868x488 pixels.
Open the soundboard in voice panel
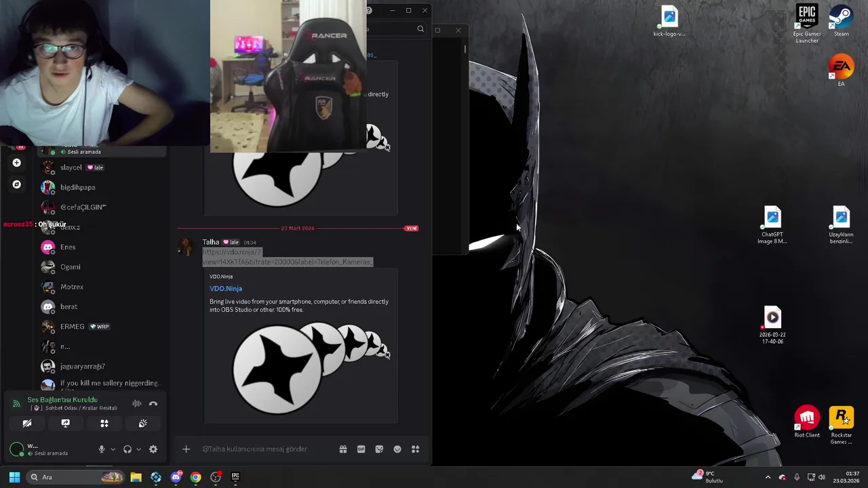click(143, 423)
